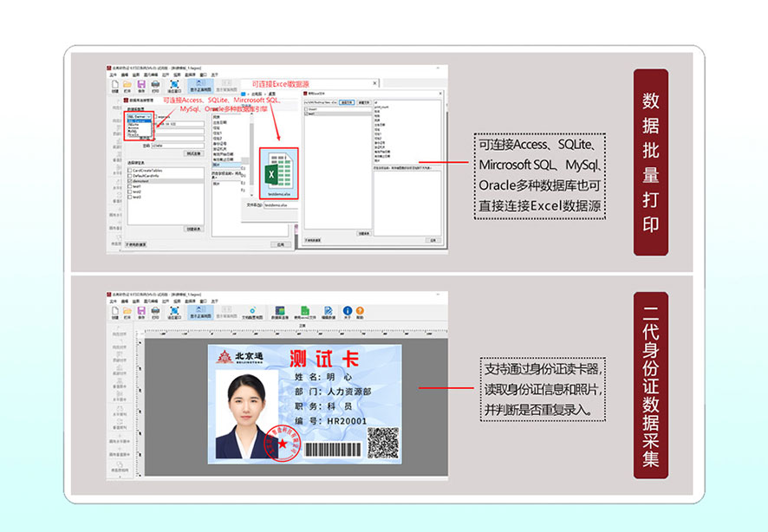Check the test3 table checkbox

[x=129, y=197]
